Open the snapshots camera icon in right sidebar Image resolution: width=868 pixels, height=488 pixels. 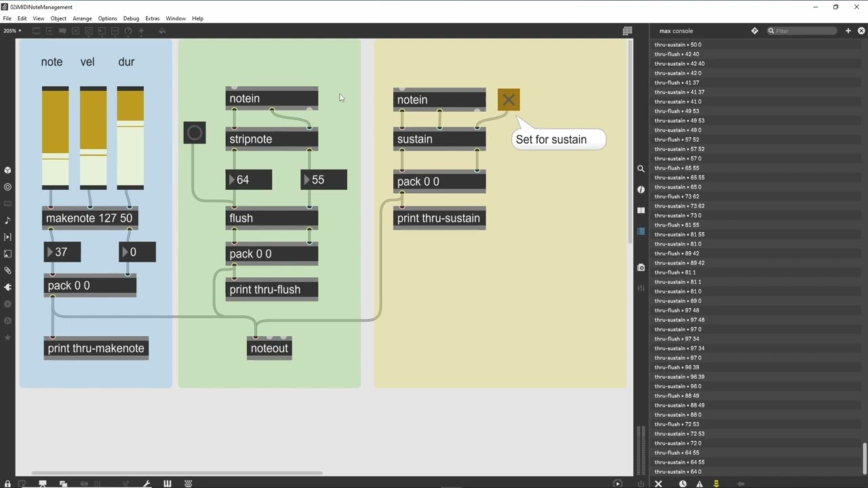click(641, 267)
